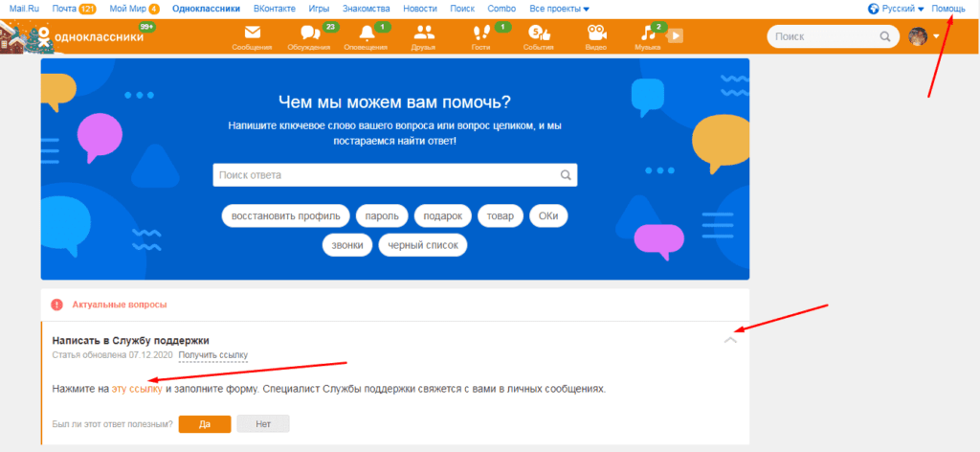
Task: Click the magnifier icon in answer search
Action: [x=566, y=175]
